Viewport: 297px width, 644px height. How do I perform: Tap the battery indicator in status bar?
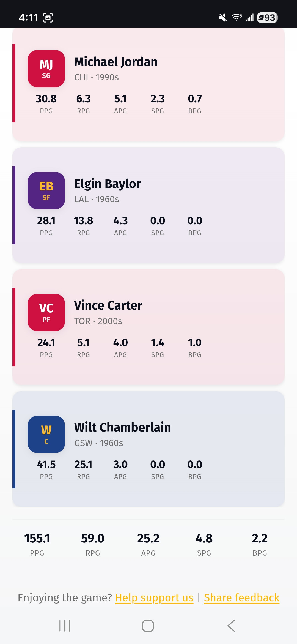(x=267, y=18)
